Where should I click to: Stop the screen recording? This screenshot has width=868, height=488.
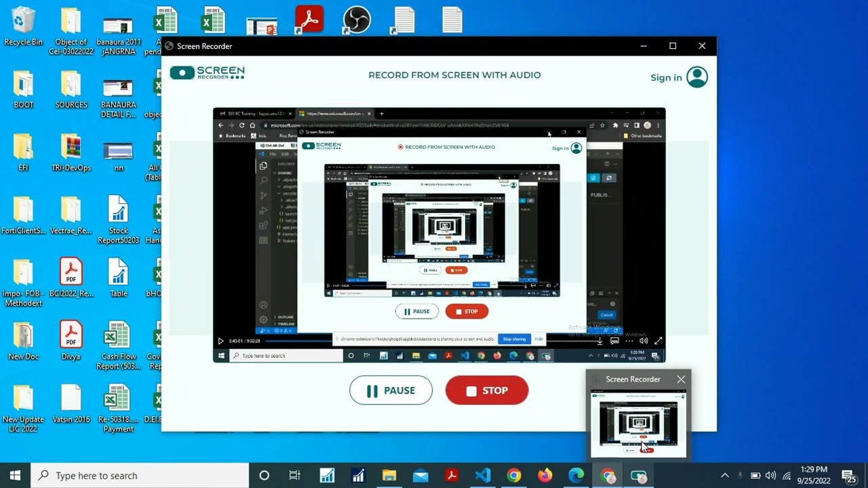point(487,390)
